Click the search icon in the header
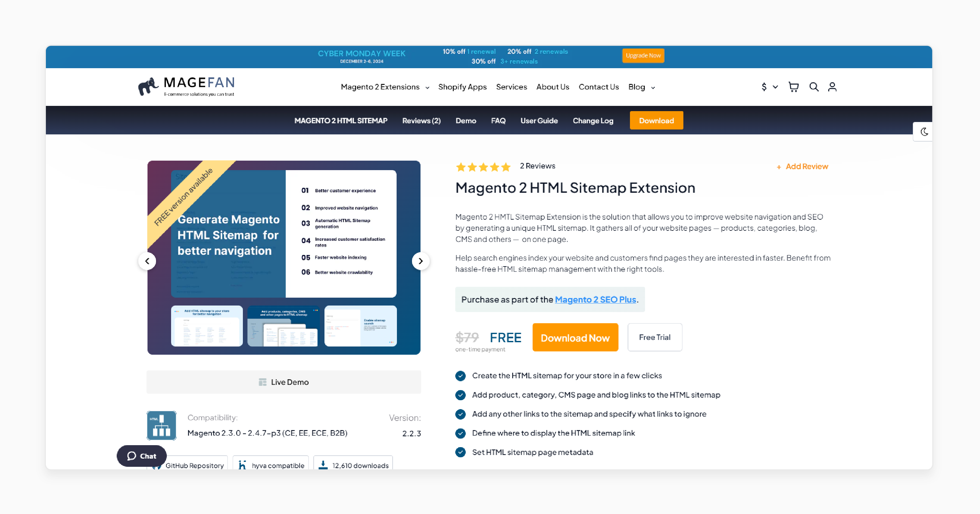Image resolution: width=980 pixels, height=514 pixels. (x=814, y=86)
